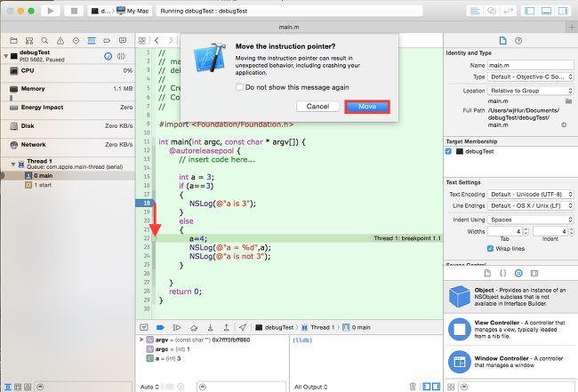Add a new tab with plus button
The image size is (578, 392).
(572, 28)
